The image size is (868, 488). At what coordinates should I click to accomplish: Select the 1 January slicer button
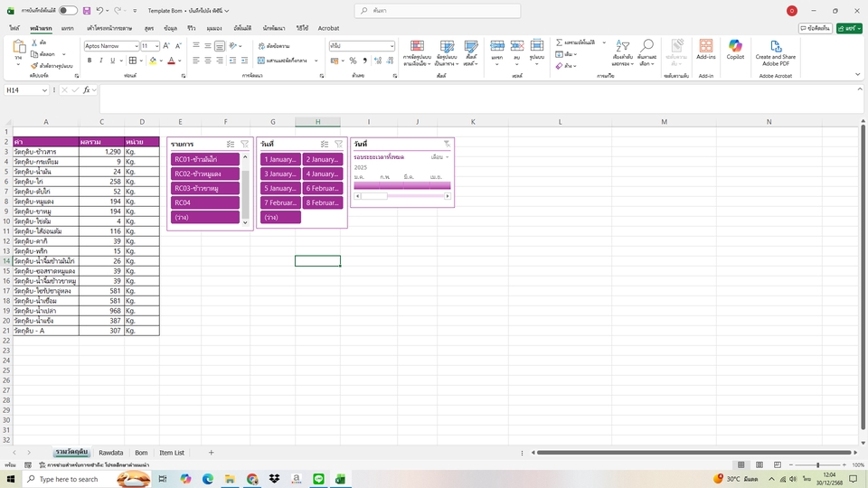click(x=279, y=159)
